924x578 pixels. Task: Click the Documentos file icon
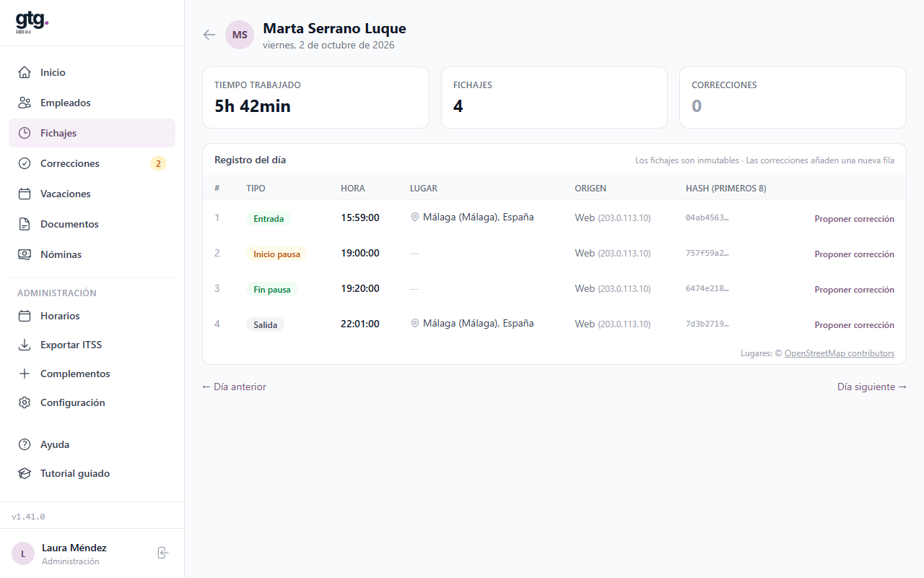[25, 224]
